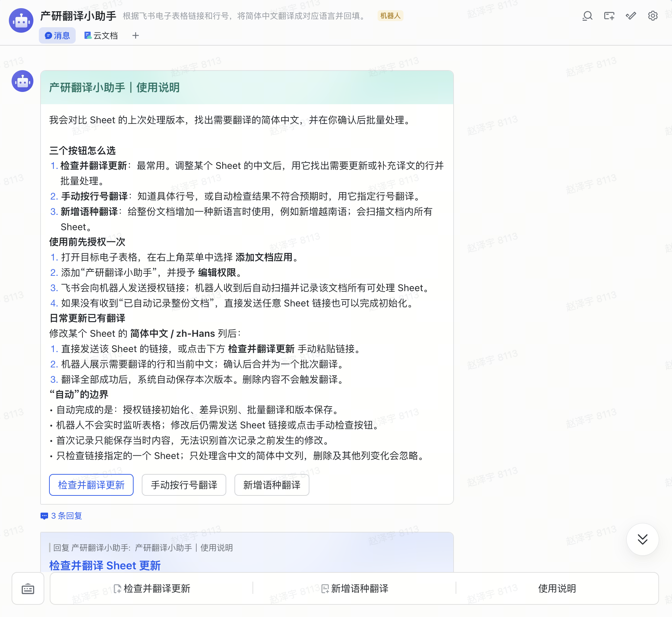The height and width of the screenshot is (617, 672).
Task: Click the 手动按行号翻译 button
Action: (x=184, y=485)
